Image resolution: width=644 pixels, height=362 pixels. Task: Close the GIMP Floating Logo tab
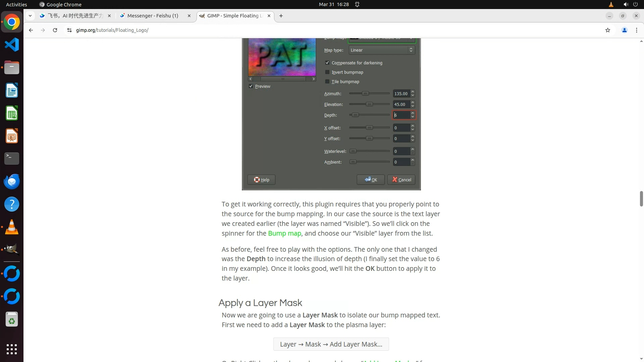pyautogui.click(x=269, y=16)
